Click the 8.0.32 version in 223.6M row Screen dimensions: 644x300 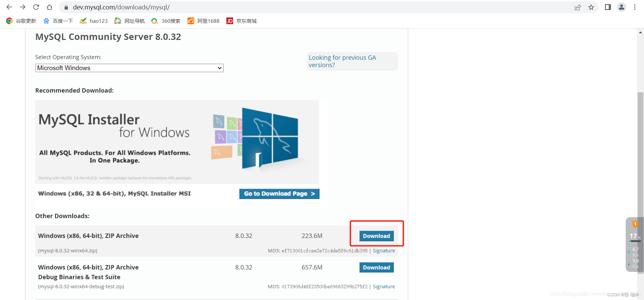[244, 236]
